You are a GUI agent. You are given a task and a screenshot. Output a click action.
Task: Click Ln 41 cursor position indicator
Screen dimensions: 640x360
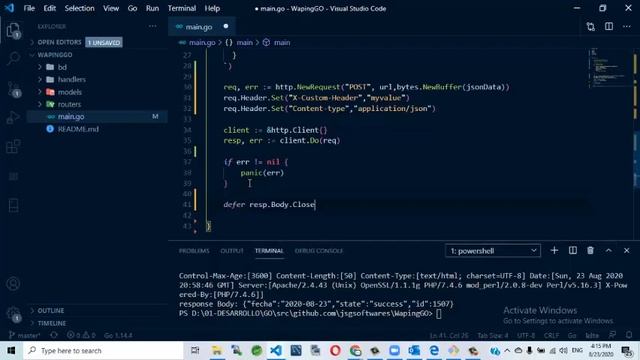click(x=449, y=336)
